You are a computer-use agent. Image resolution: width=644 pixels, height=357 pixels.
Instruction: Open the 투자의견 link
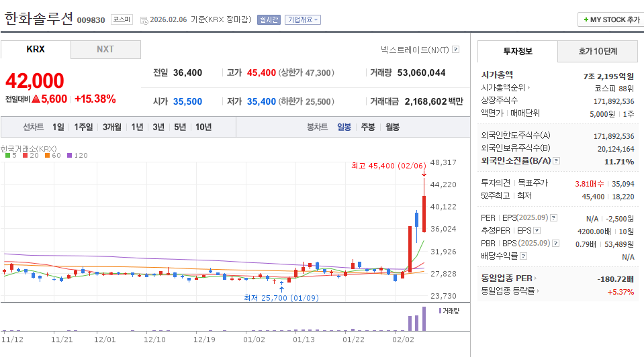coord(496,183)
